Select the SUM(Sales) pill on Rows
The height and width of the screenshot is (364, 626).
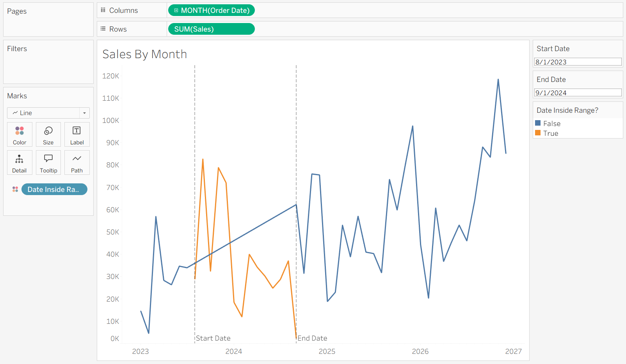click(211, 29)
